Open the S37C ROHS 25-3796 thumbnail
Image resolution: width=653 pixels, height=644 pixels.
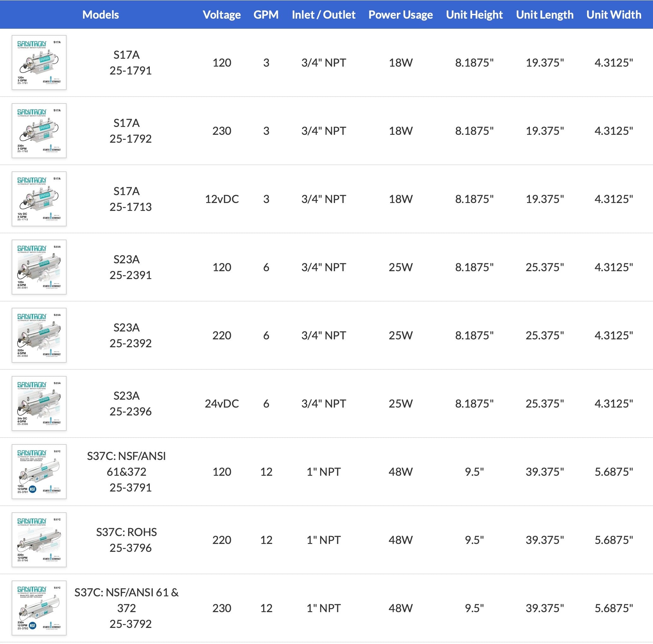[x=39, y=540]
